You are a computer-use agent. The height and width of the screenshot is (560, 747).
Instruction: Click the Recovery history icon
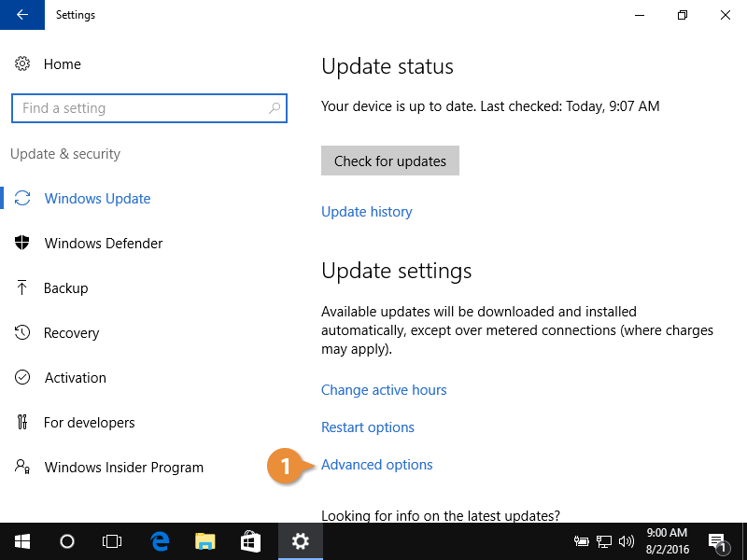click(x=22, y=333)
